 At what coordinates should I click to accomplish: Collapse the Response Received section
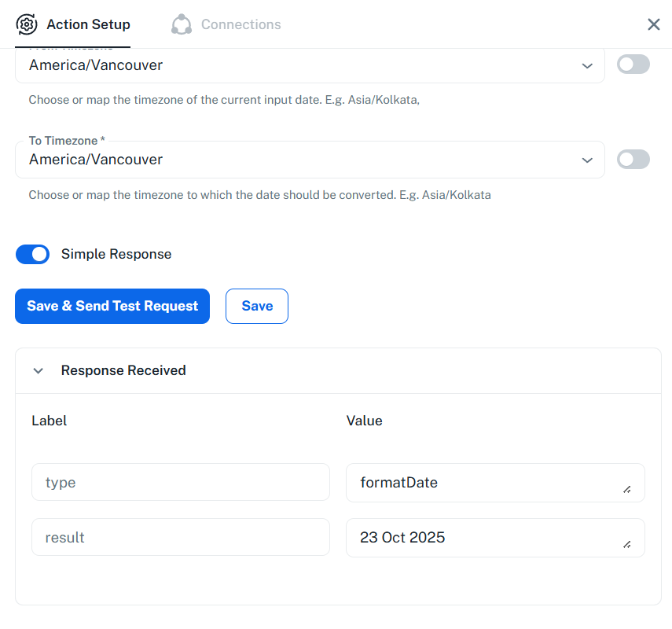coord(39,370)
